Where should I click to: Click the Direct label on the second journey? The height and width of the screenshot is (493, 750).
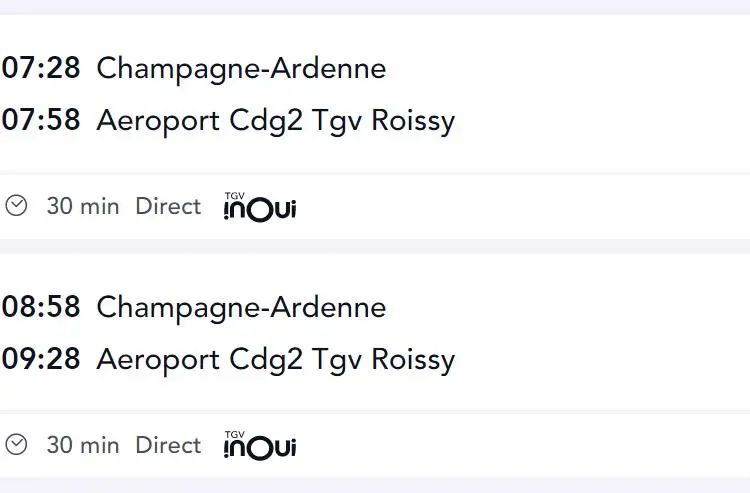[x=168, y=445]
